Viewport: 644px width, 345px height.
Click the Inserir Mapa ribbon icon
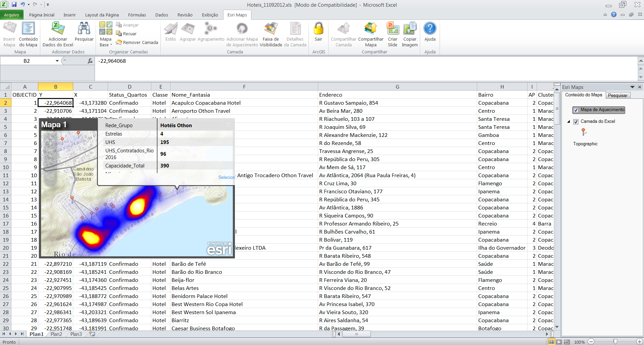pos(9,34)
